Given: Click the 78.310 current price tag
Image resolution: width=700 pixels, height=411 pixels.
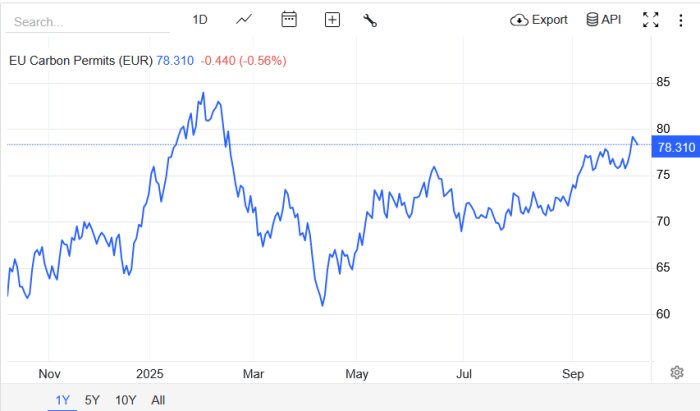Looking at the screenshot, I should tap(674, 148).
